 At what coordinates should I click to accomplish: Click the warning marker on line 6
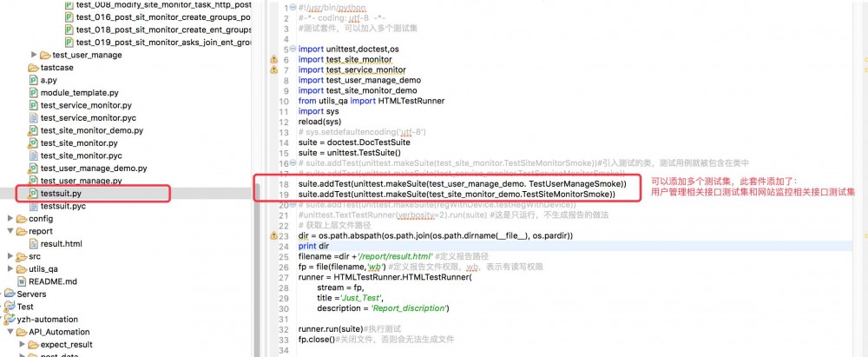coord(273,59)
